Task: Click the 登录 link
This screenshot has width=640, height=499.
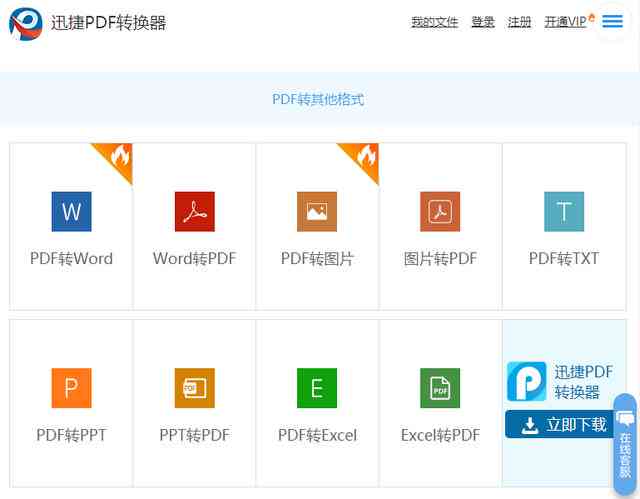Action: 483,22
